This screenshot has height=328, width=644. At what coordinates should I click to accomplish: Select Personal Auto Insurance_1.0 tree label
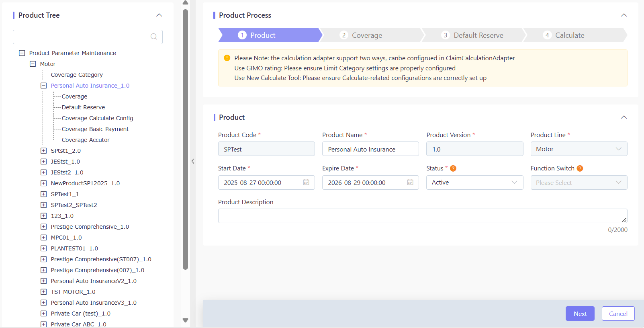(x=90, y=86)
